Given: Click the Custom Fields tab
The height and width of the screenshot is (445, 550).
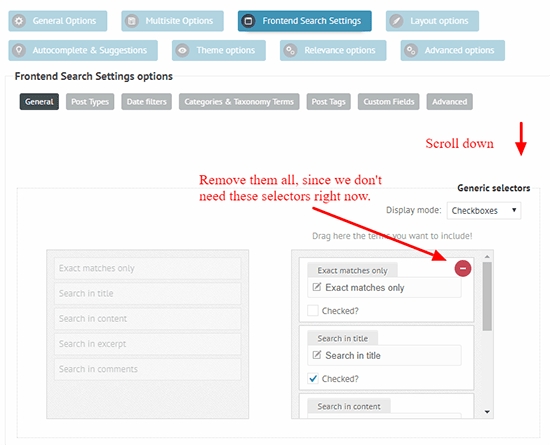Looking at the screenshot, I should click(x=389, y=102).
